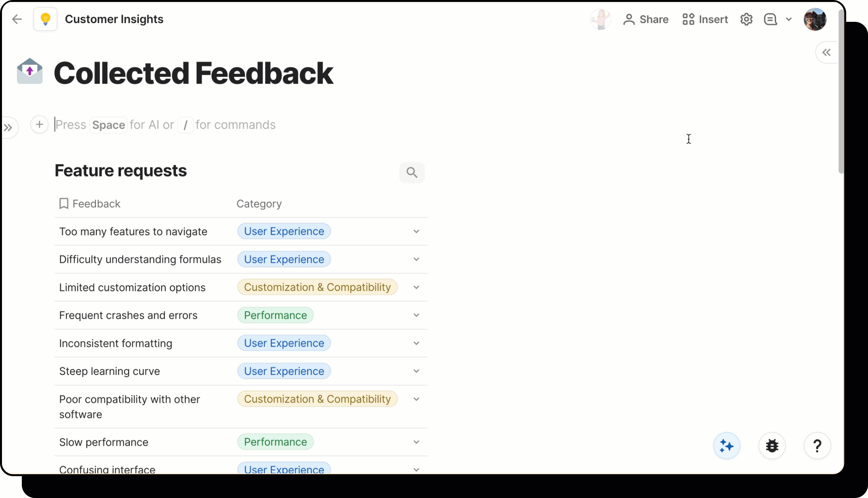Expand the left sidebar chevrons
Image resolution: width=868 pixels, height=498 pixels.
8,127
